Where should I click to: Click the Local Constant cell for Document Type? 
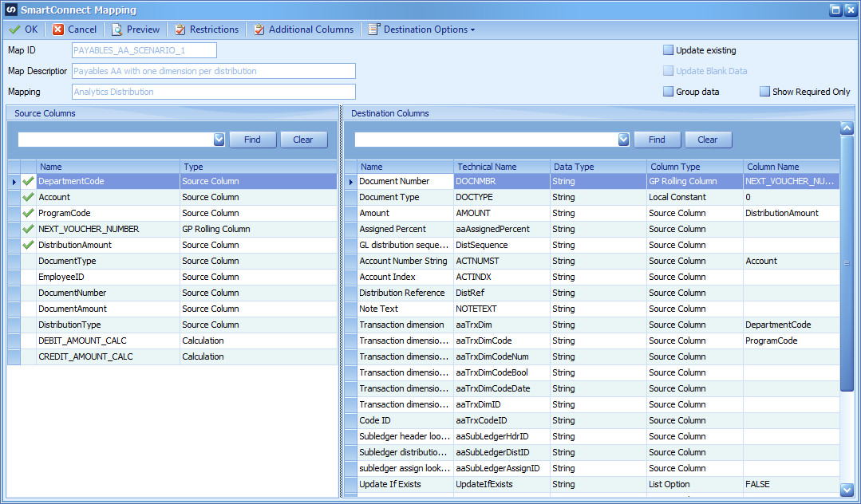695,197
